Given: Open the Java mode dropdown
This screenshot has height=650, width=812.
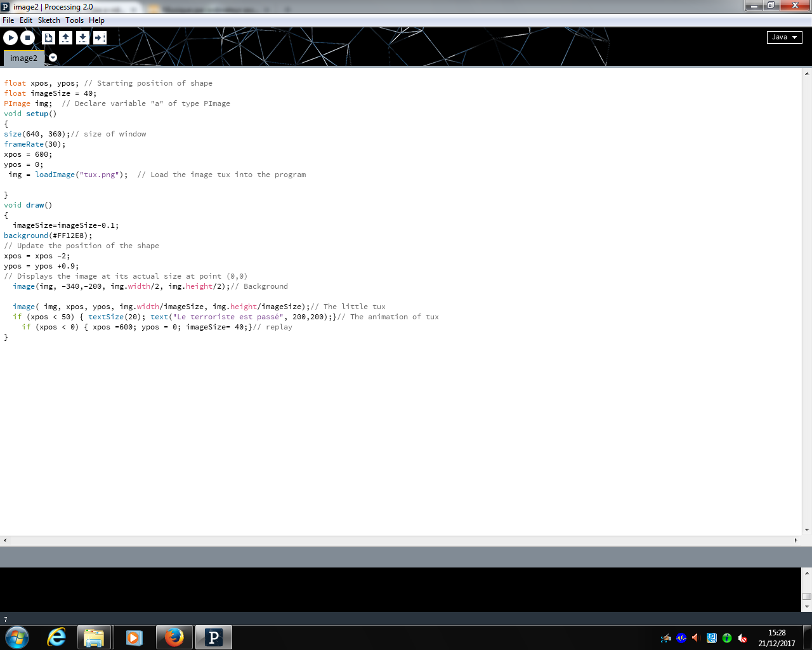Looking at the screenshot, I should coord(784,37).
